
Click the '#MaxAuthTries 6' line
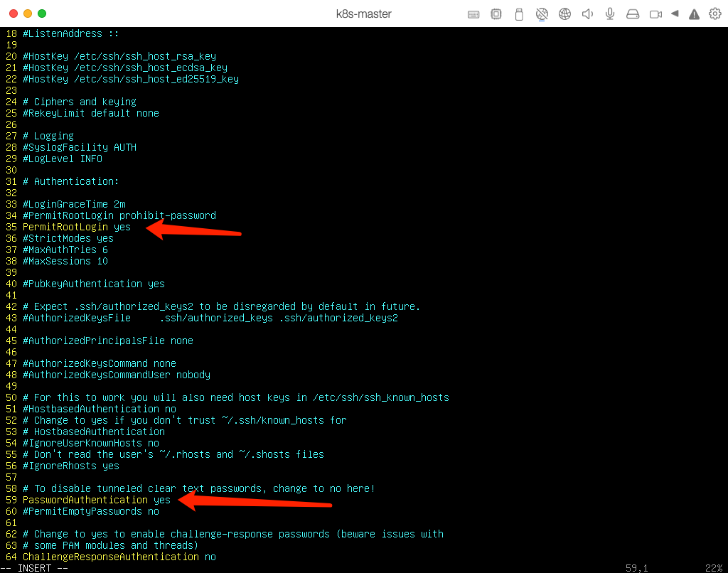[x=65, y=250]
